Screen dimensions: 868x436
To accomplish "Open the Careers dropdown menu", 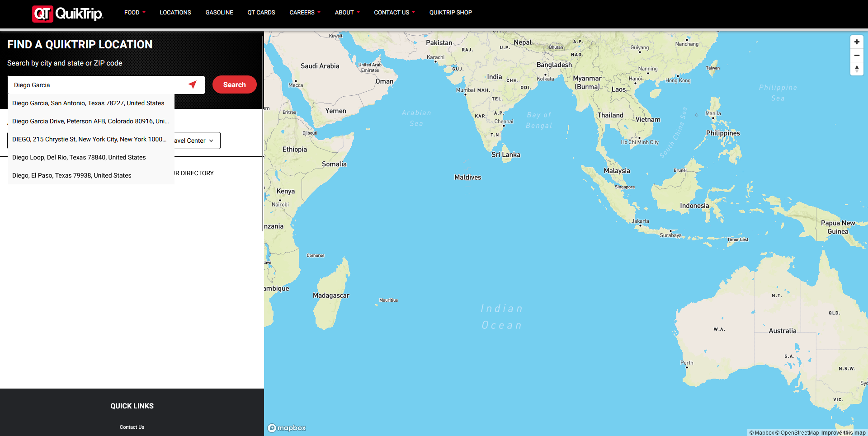I will coord(305,13).
